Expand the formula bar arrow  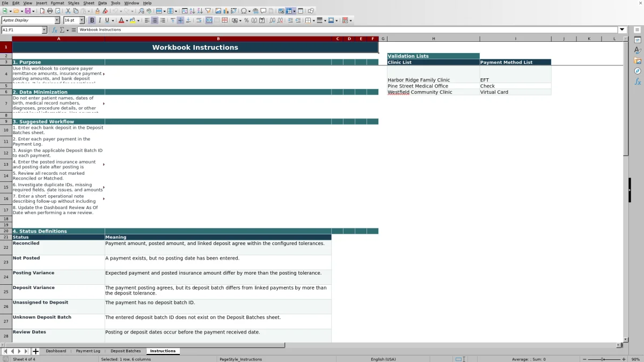coord(622,30)
